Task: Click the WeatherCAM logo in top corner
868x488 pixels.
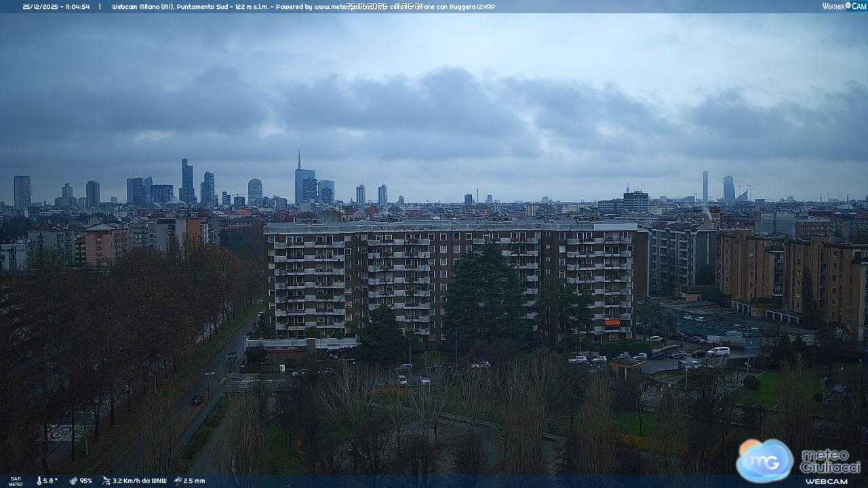Action: tap(844, 6)
